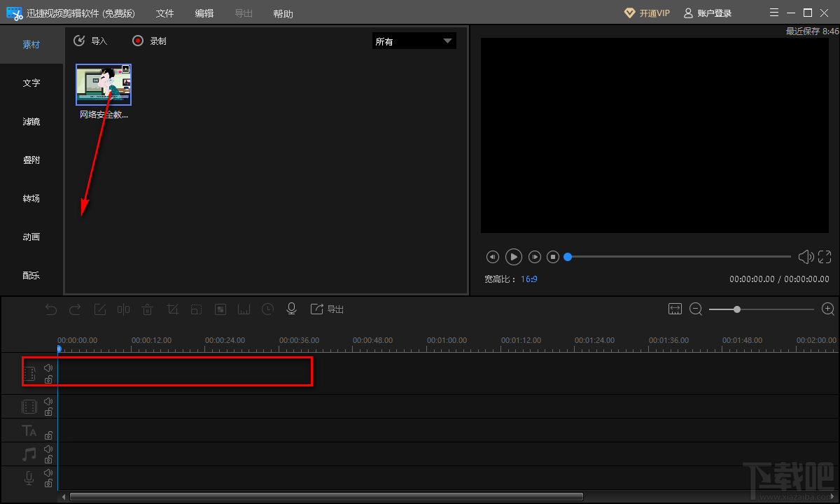
Task: Lock the text track
Action: click(48, 435)
